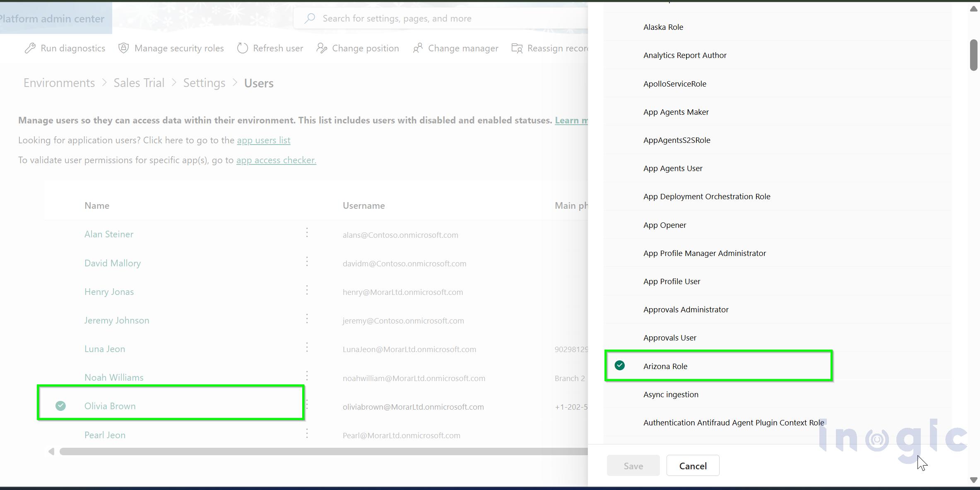Screen dimensions: 980x490
Task: Sort by the Username column header
Action: coord(364,205)
